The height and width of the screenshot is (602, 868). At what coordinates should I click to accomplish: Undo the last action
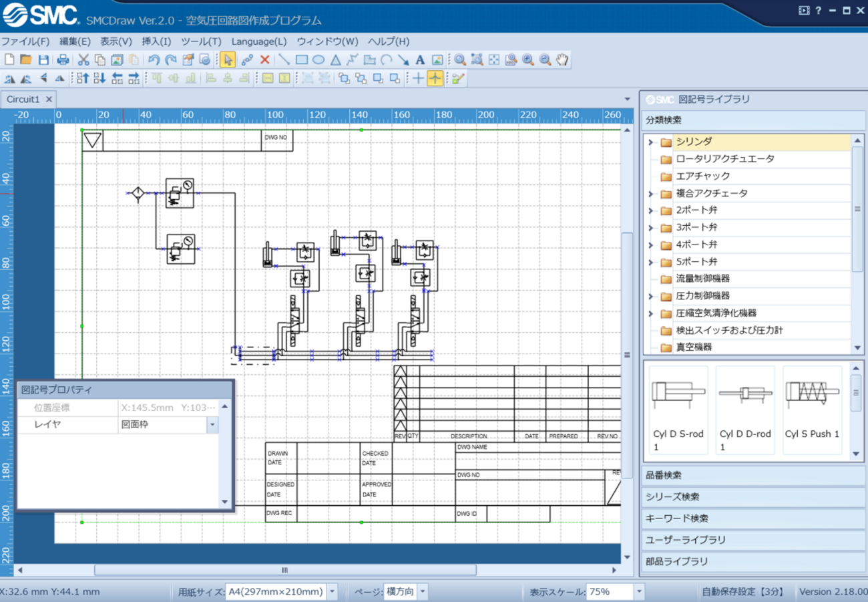click(154, 60)
